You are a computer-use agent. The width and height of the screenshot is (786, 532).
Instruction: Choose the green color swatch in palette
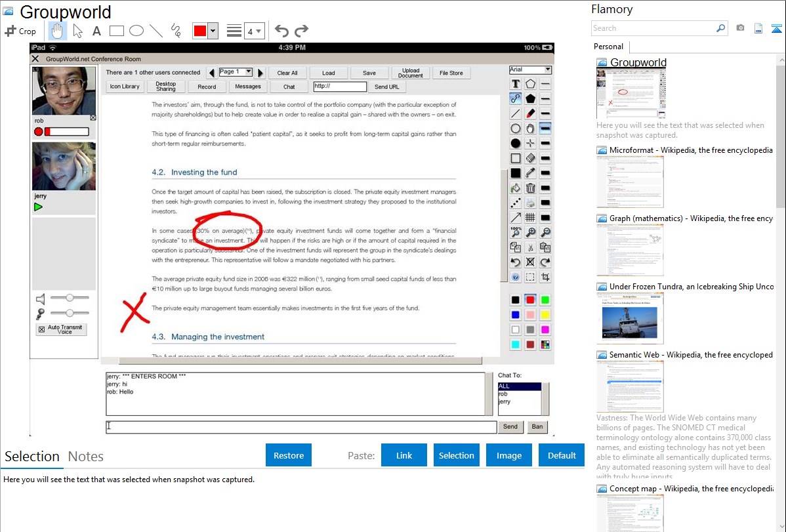(545, 300)
